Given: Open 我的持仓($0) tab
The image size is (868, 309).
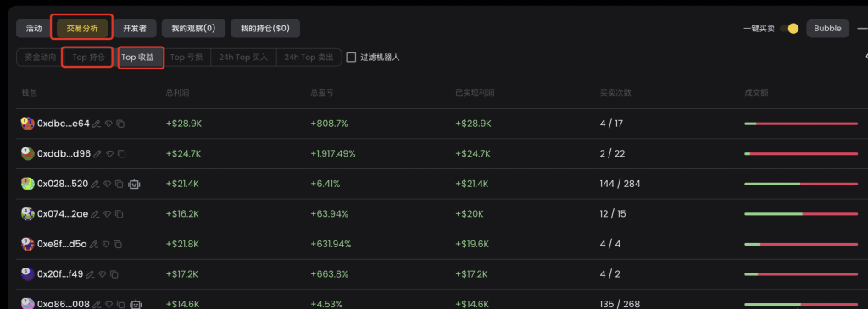Looking at the screenshot, I should 265,29.
